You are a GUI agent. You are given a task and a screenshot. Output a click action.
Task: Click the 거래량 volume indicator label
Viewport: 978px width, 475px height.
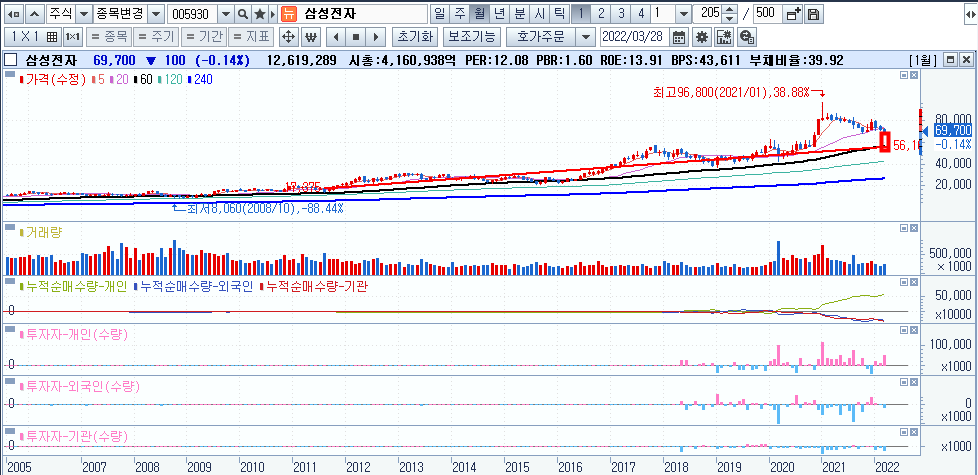click(x=44, y=232)
